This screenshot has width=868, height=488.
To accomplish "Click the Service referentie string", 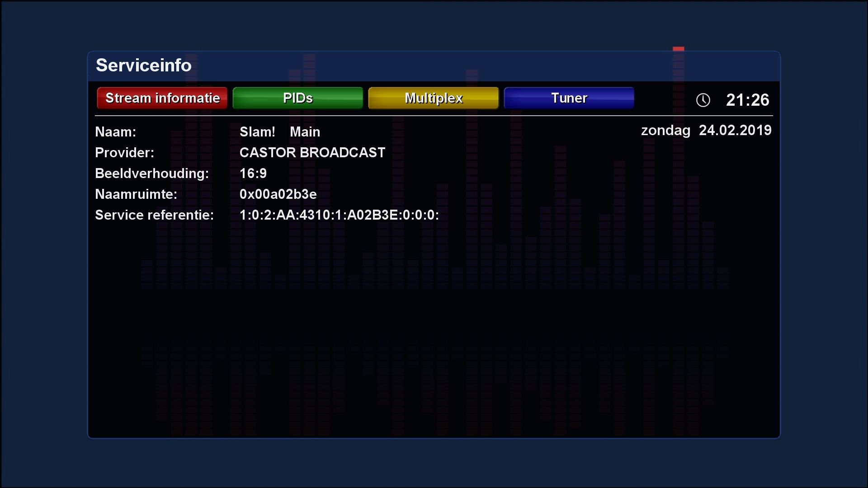I will (x=339, y=215).
